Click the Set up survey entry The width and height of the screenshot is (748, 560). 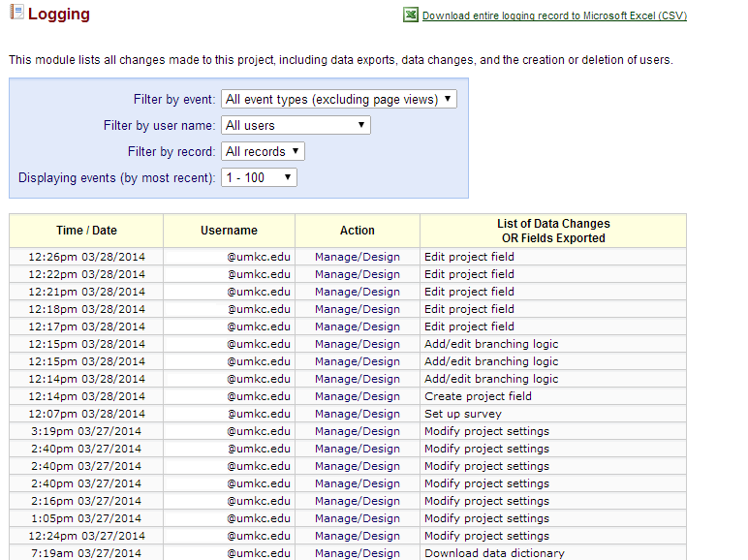coord(462,414)
